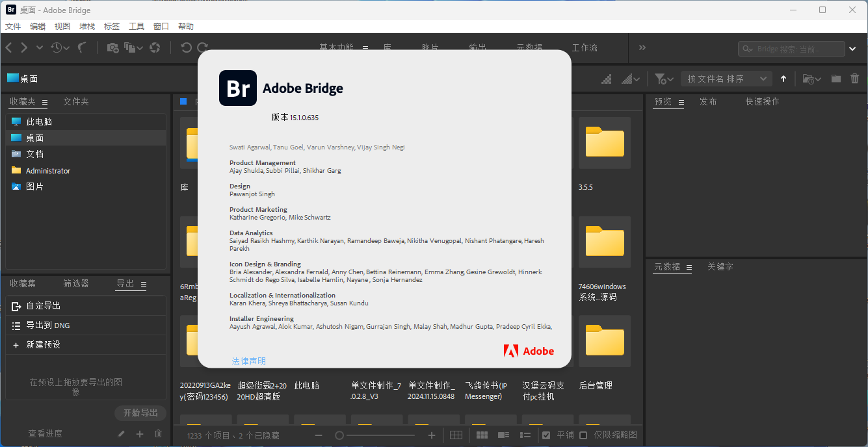Screen dimensions: 868x447
Task: Open the 法律声明 link in About dialog
Action: point(249,361)
